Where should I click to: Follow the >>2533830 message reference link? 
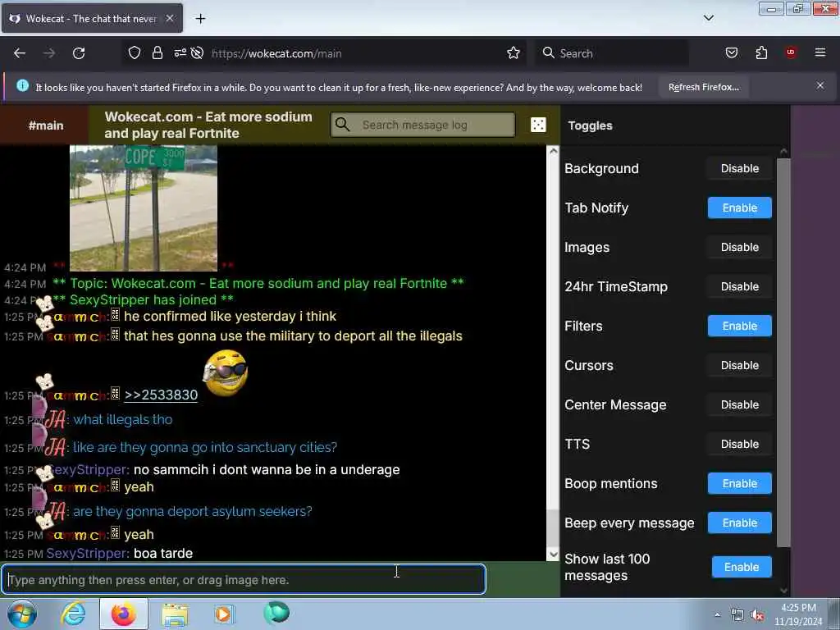161,395
